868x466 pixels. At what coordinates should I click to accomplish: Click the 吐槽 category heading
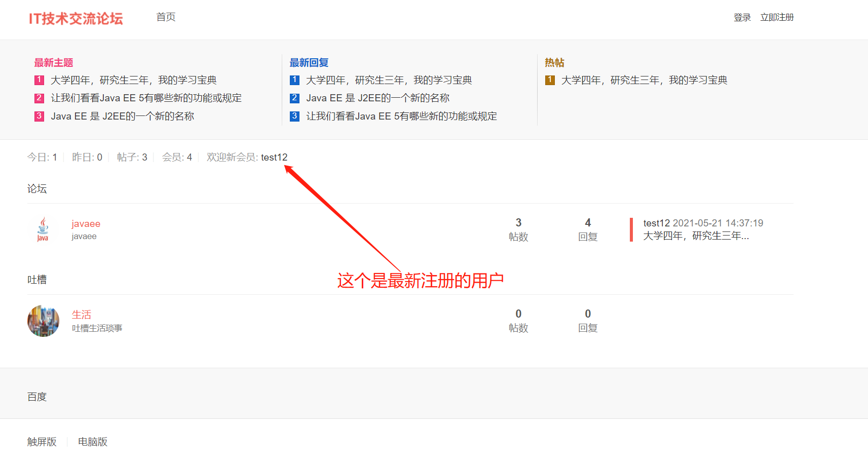pos(37,280)
